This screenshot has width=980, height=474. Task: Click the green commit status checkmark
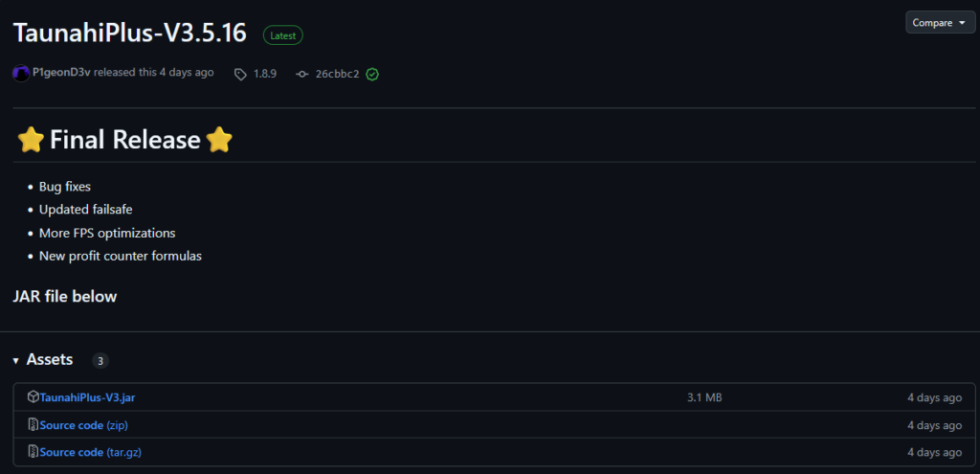pyautogui.click(x=372, y=74)
